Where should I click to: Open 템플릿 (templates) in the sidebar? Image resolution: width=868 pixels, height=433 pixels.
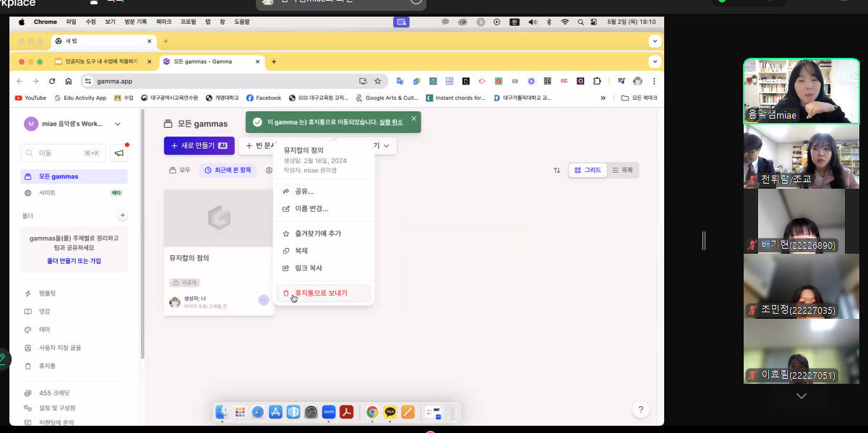tap(46, 293)
